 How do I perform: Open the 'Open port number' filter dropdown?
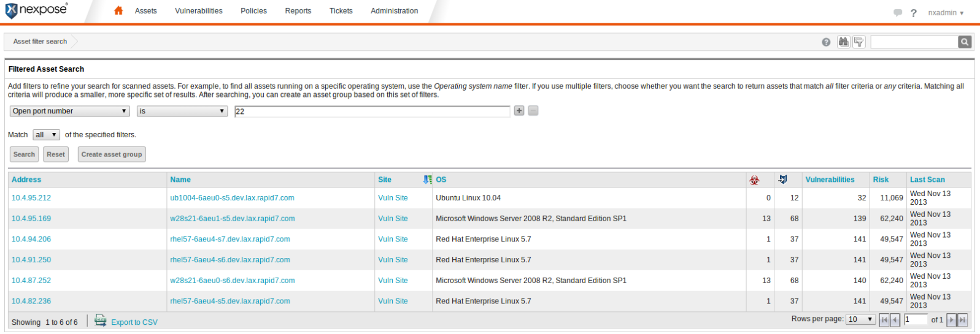click(x=69, y=111)
